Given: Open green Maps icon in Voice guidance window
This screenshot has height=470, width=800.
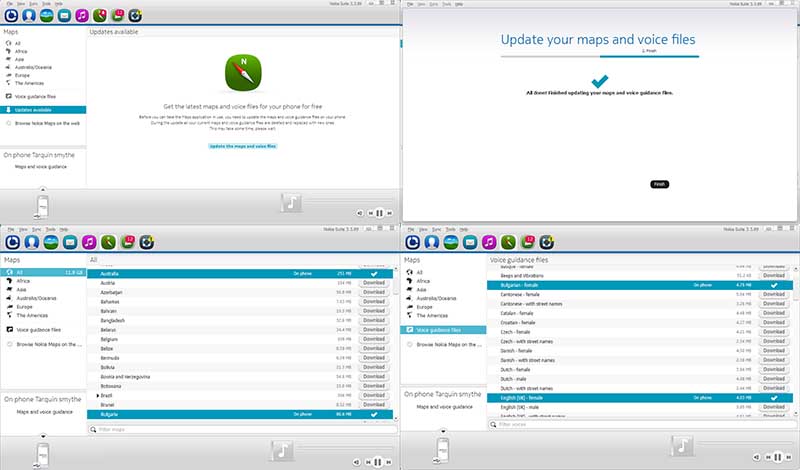Looking at the screenshot, I should tap(508, 242).
